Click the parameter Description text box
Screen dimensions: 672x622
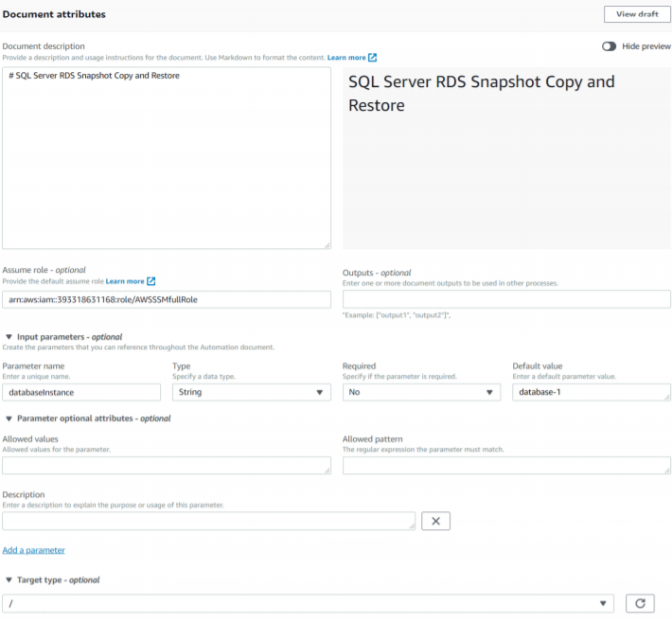[x=209, y=521]
